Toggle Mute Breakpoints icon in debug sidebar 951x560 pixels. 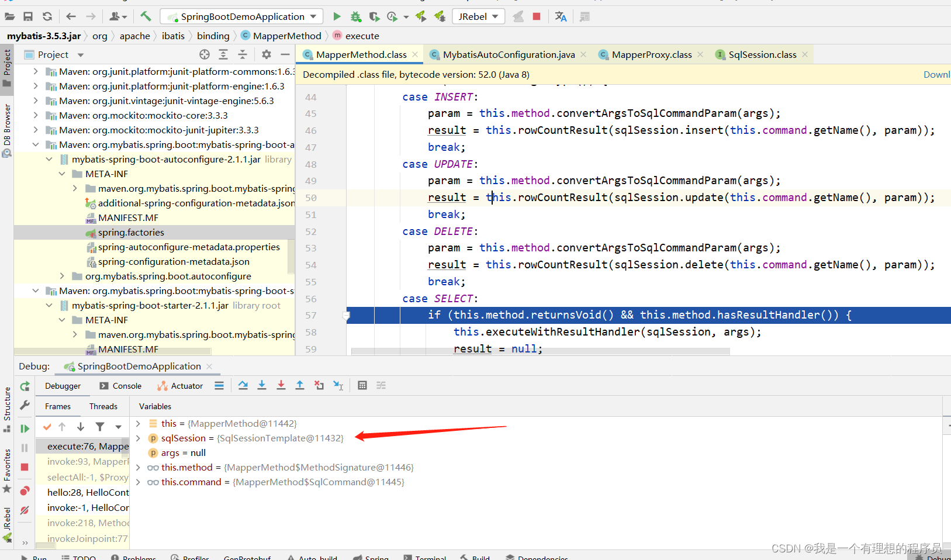coord(25,510)
